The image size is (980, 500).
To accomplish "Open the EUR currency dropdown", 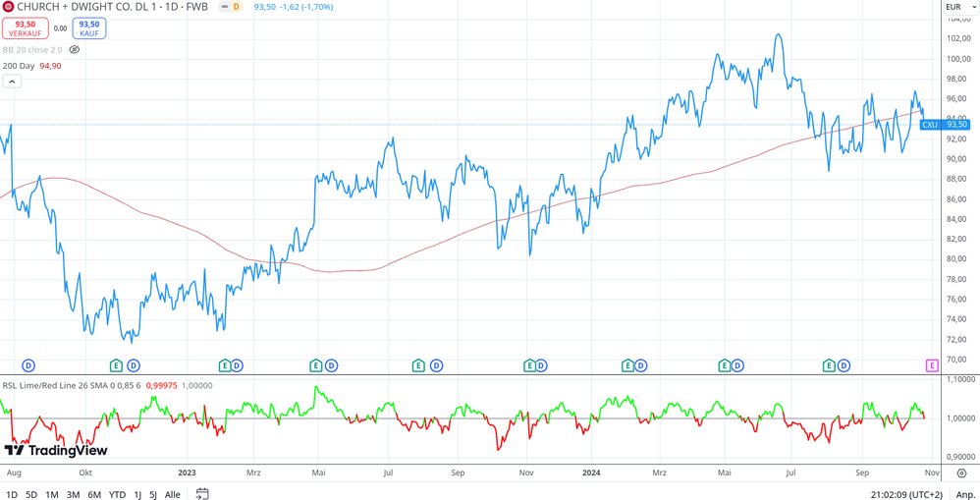I will pos(960,7).
